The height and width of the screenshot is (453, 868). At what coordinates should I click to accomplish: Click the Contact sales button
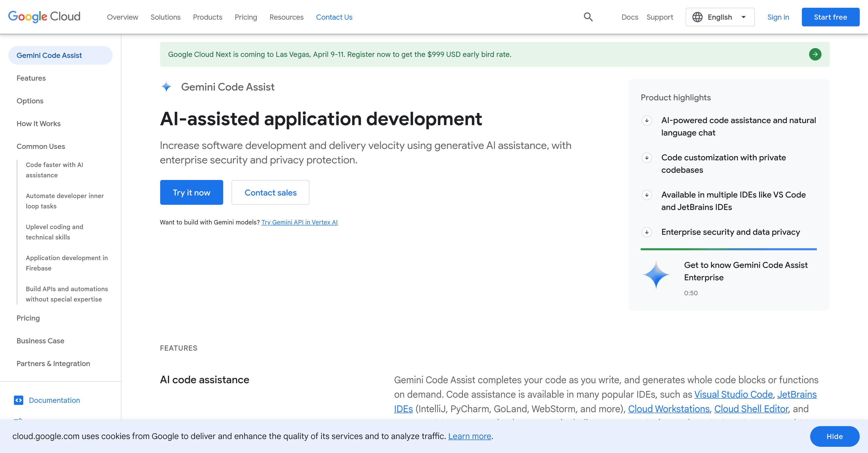pyautogui.click(x=270, y=192)
